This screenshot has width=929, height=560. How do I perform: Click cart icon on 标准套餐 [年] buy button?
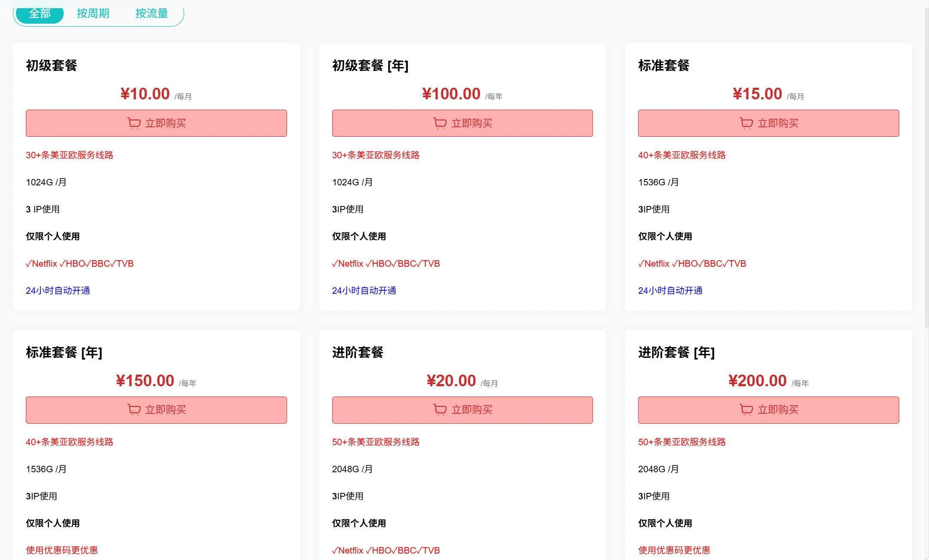coord(134,410)
